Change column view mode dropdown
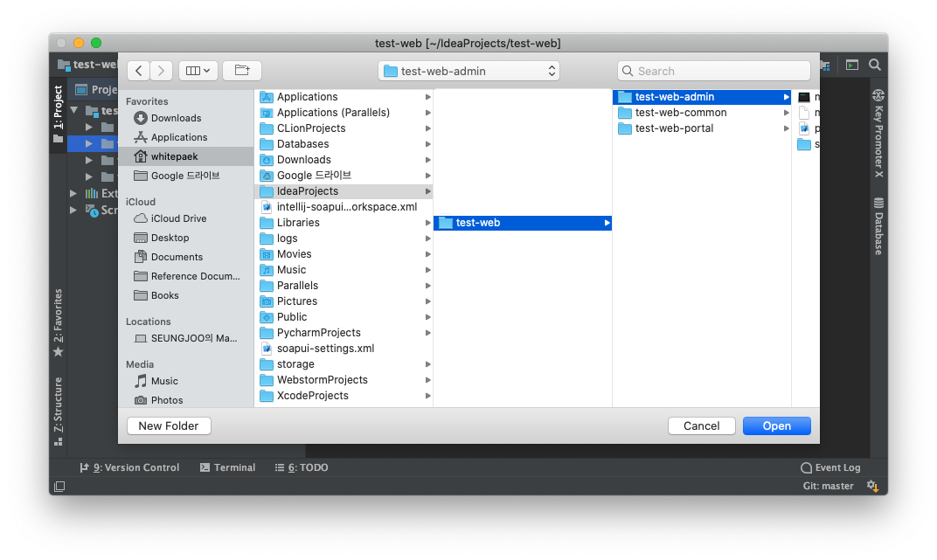937x560 pixels. pyautogui.click(x=198, y=71)
